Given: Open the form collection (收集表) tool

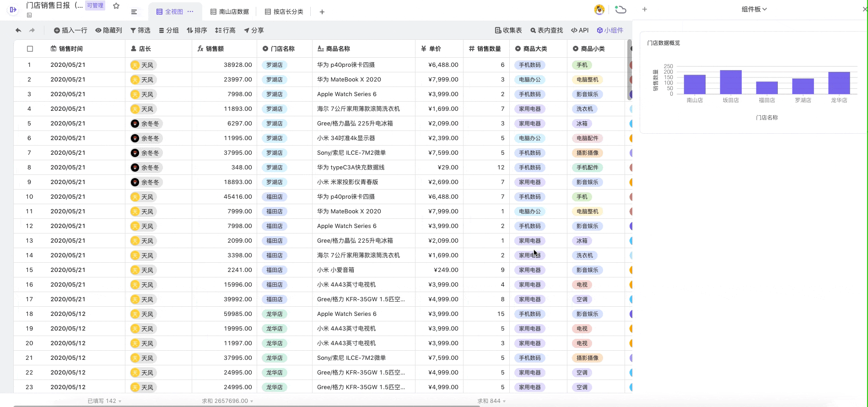Looking at the screenshot, I should pyautogui.click(x=508, y=30).
